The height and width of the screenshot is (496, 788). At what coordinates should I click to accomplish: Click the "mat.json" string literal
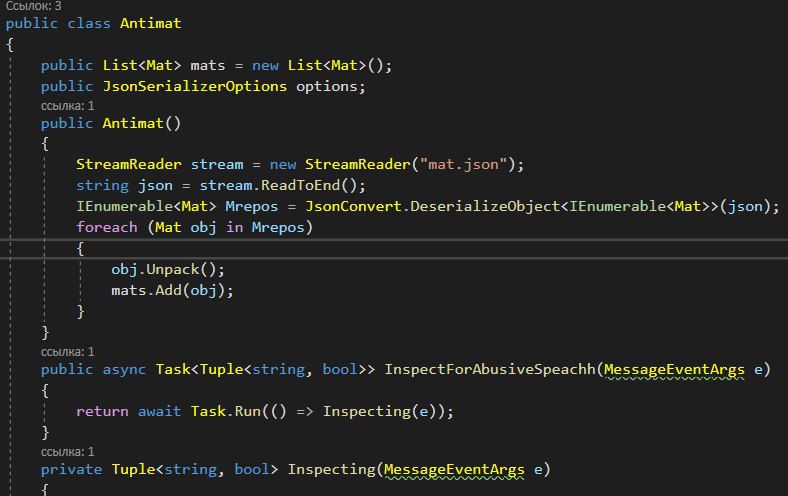[x=463, y=164]
